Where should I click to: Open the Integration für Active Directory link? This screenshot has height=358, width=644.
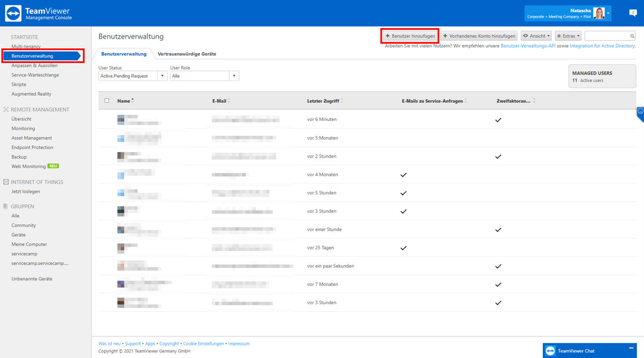tap(602, 46)
